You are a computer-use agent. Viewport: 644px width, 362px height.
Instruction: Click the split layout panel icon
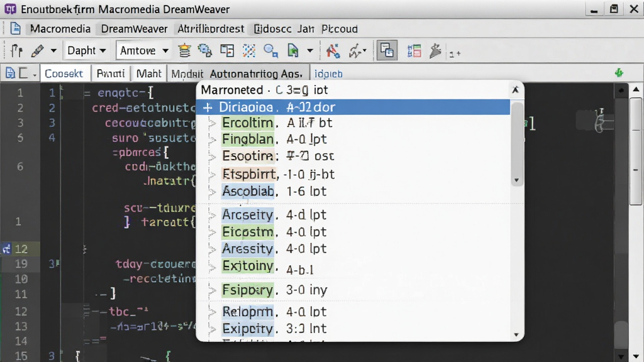coord(227,51)
